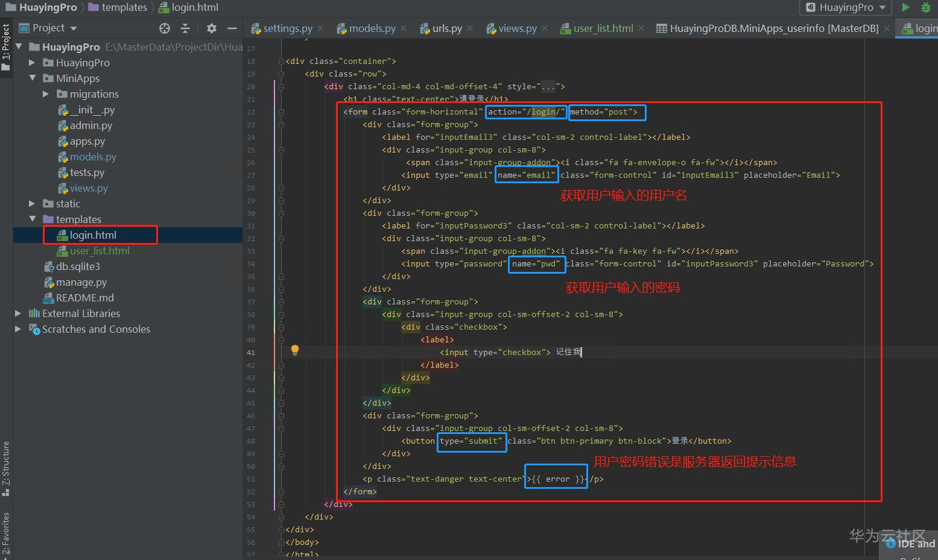Collapse the MiniApps folder

tap(32, 78)
